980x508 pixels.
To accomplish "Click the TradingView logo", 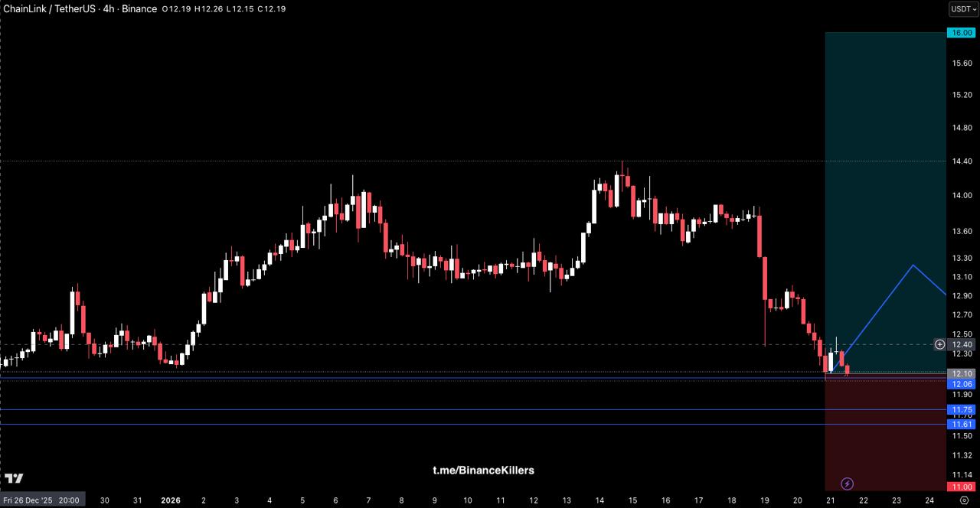I will pos(13,479).
